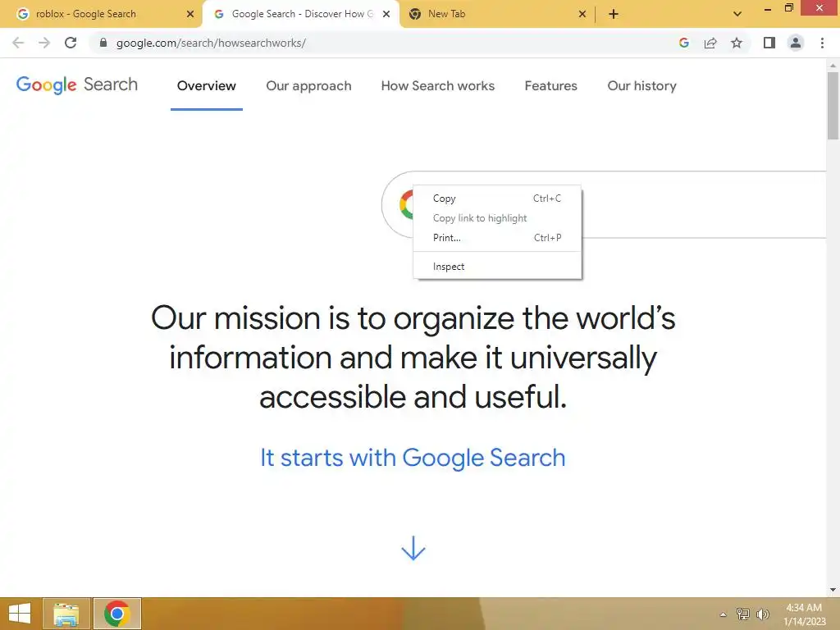Click the scrollbar down arrow
Viewport: 840px width, 630px height.
pyautogui.click(x=833, y=590)
